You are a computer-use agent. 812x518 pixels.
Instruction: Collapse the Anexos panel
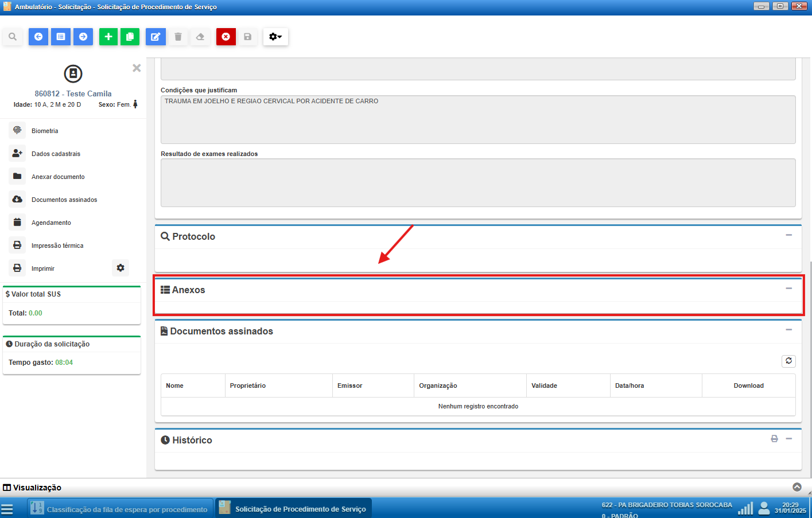pos(789,289)
